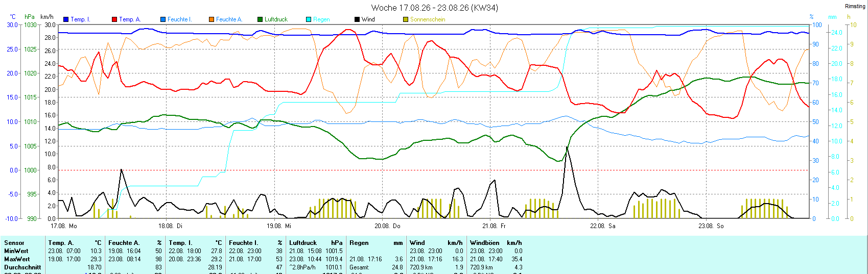Click the indoor temperature minimum '27.8'
This screenshot has width=868, height=274.
(217, 251)
